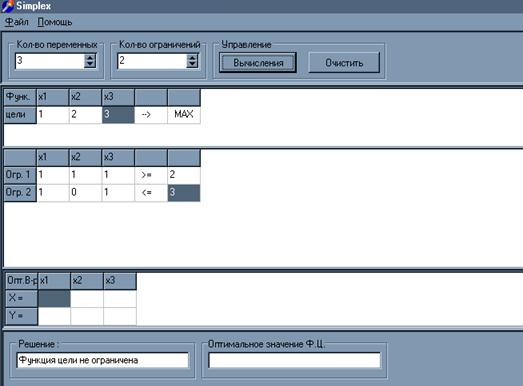Open the Помощь menu
The image size is (523, 386).
click(55, 22)
